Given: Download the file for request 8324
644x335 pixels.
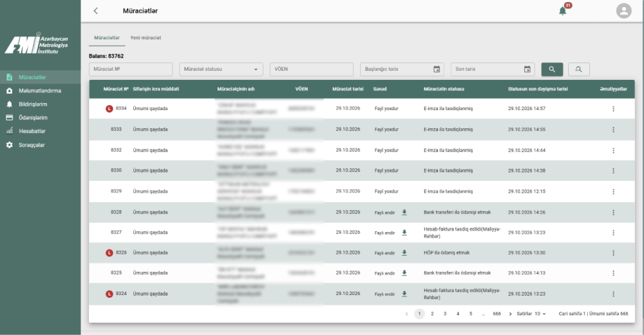Looking at the screenshot, I should [x=404, y=294].
